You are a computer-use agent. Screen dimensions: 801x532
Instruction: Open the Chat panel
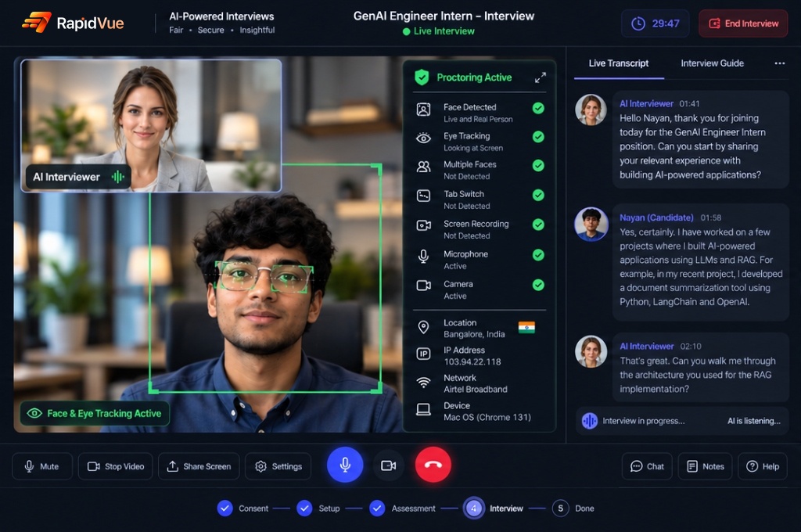(x=647, y=466)
